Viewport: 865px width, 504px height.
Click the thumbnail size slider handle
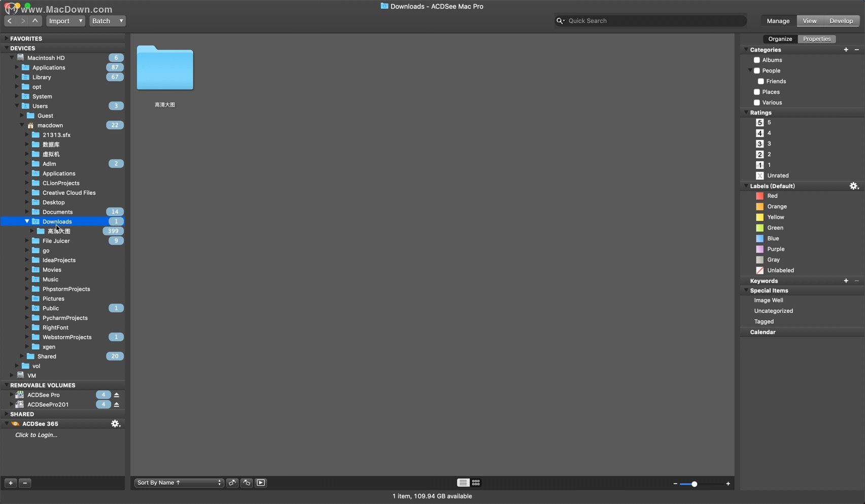(x=695, y=484)
